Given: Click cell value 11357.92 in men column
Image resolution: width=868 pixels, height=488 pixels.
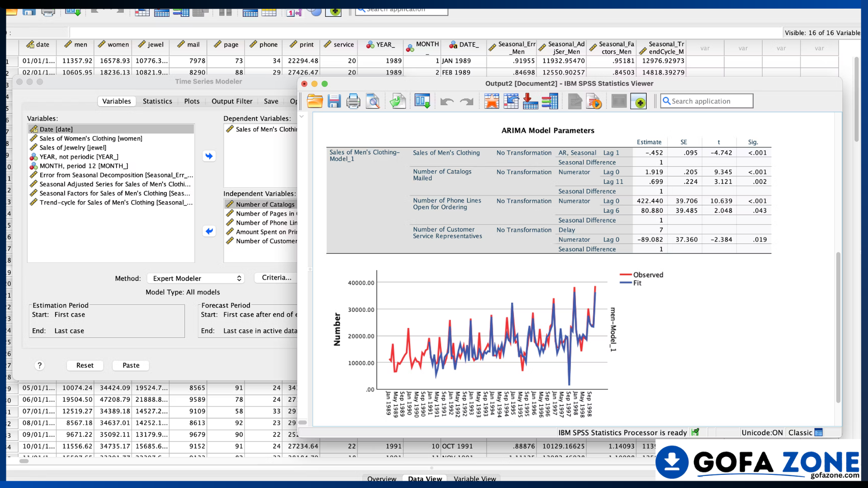Looking at the screenshot, I should tap(75, 61).
